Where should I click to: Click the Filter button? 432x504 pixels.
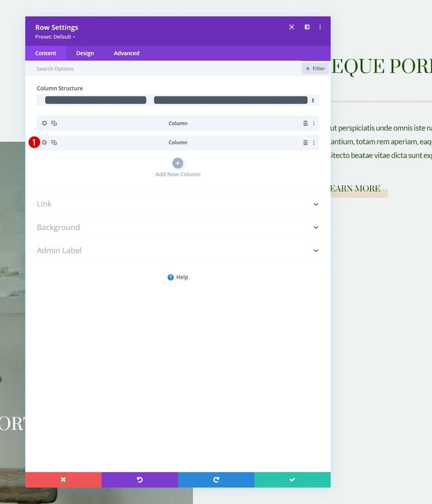tap(315, 68)
